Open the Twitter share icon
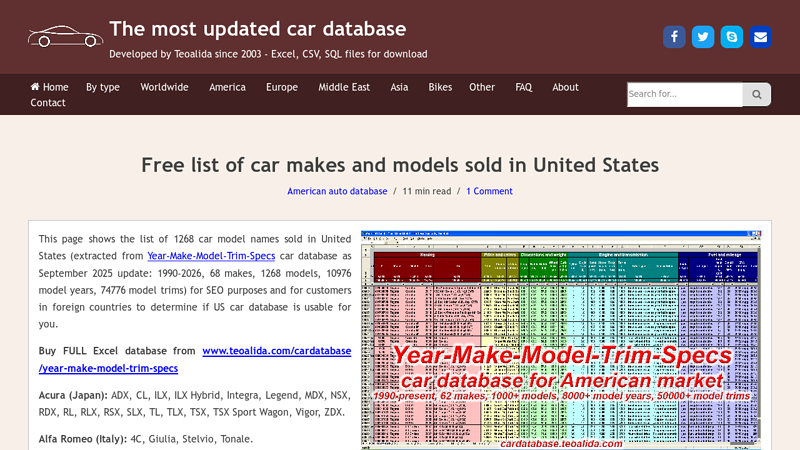 pos(703,37)
